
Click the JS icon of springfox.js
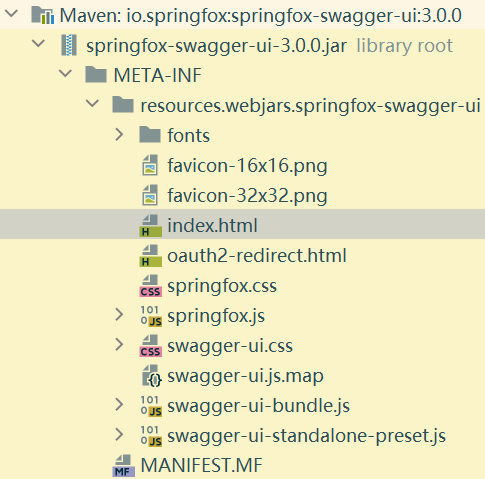[x=151, y=316]
